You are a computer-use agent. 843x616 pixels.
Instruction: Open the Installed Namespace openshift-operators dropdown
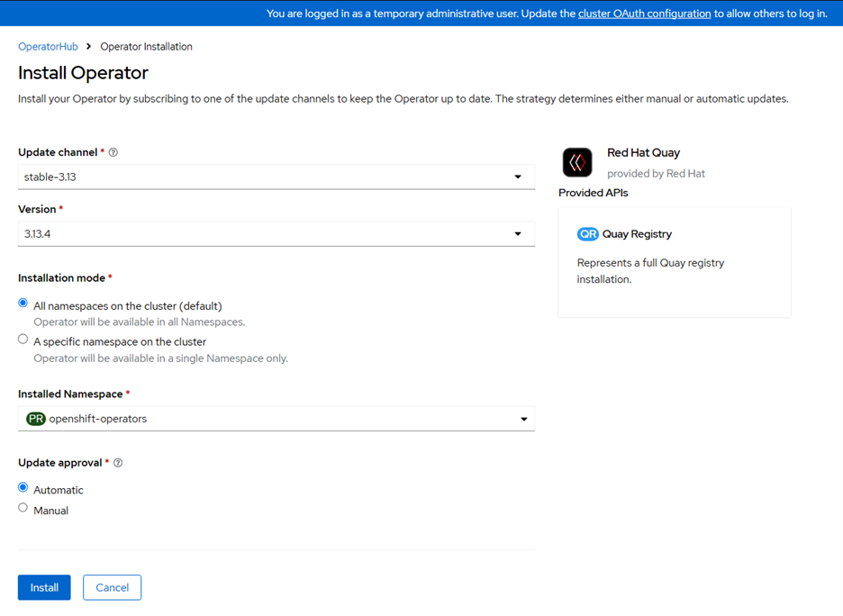pyautogui.click(x=276, y=419)
